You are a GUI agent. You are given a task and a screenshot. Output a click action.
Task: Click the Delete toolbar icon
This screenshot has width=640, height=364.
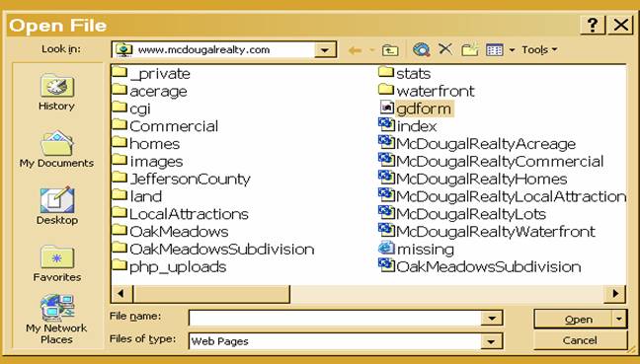(445, 49)
